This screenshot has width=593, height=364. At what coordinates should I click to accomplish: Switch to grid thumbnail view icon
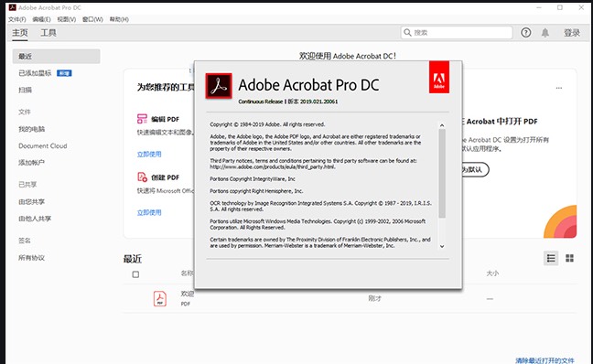(569, 258)
